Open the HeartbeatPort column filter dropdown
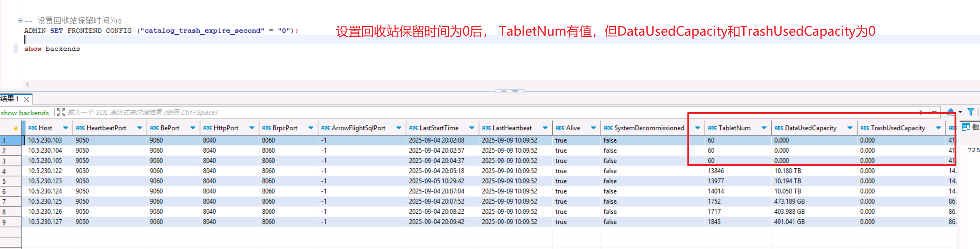The width and height of the screenshot is (980, 249). click(139, 128)
